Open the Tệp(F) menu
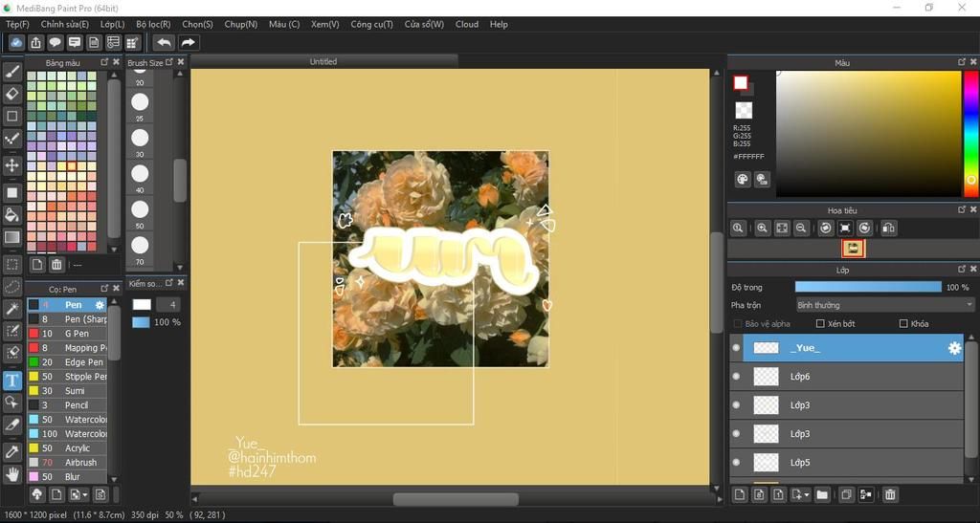The height and width of the screenshot is (523, 980). coord(17,24)
